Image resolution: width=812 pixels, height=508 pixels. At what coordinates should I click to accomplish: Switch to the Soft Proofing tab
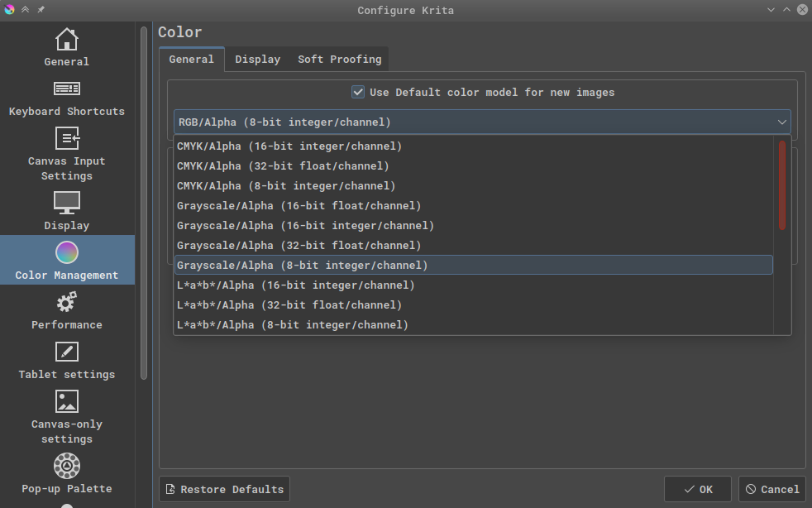339,59
